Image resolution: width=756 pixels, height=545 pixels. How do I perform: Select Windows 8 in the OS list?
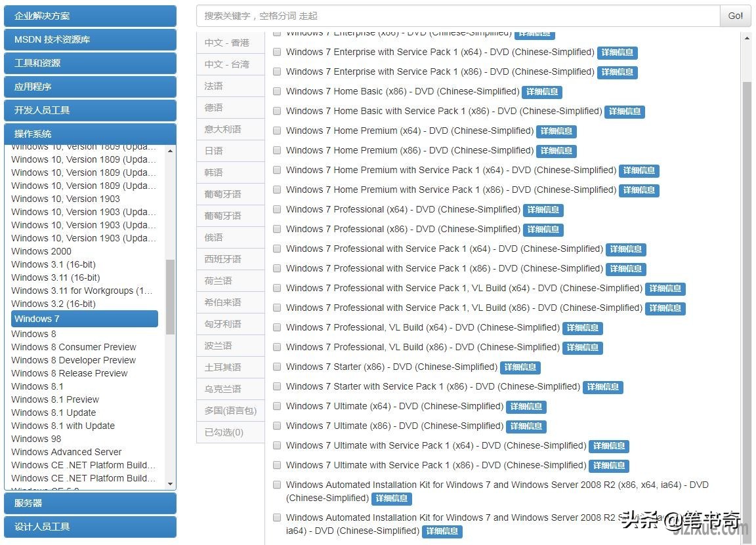[33, 333]
